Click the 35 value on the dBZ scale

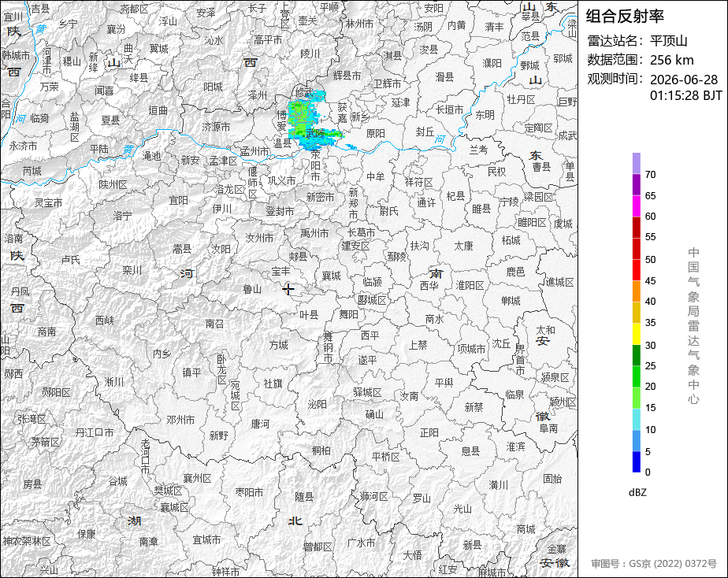(x=651, y=322)
